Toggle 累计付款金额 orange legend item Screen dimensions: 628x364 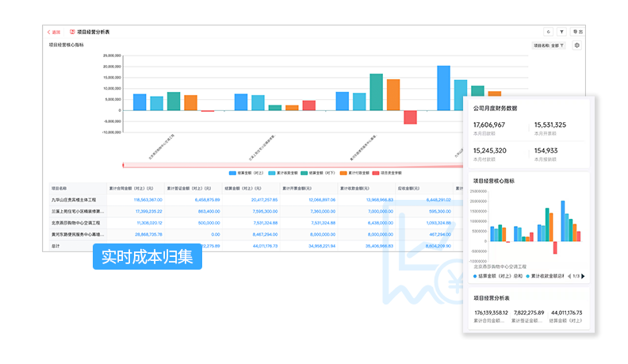tap(354, 172)
